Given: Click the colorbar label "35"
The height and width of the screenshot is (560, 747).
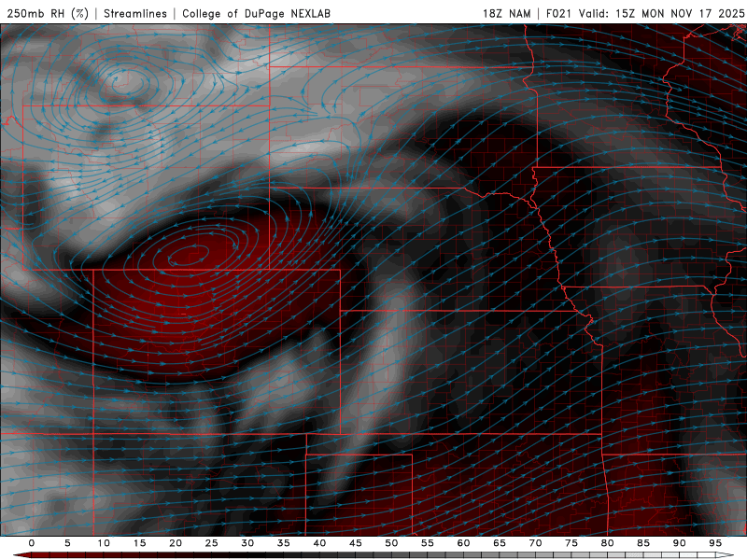Looking at the screenshot, I should coord(283,543).
